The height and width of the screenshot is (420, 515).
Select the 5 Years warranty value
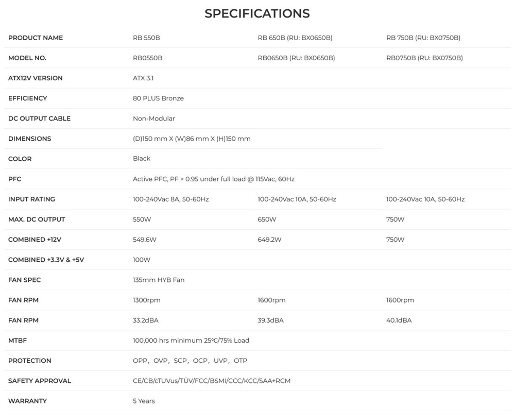144,401
